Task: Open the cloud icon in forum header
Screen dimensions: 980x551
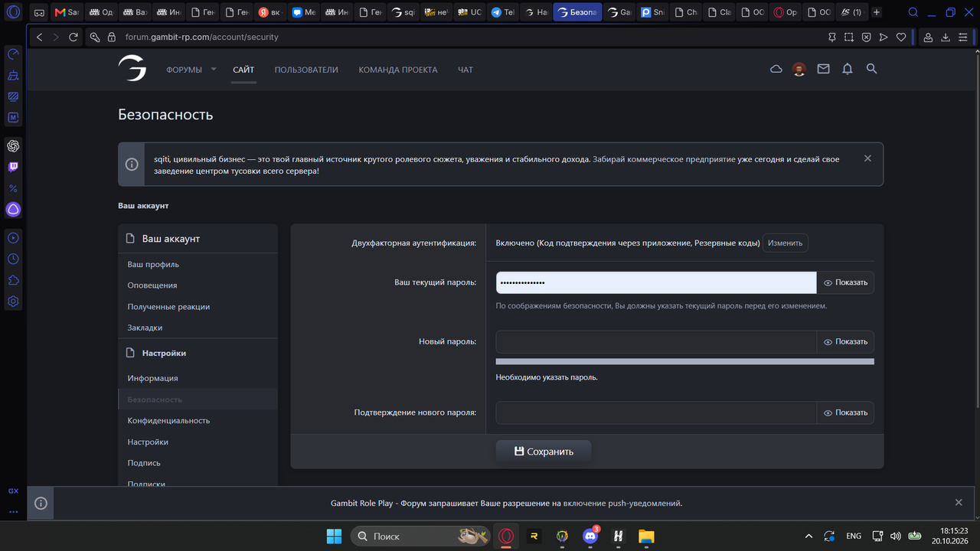Action: (776, 69)
